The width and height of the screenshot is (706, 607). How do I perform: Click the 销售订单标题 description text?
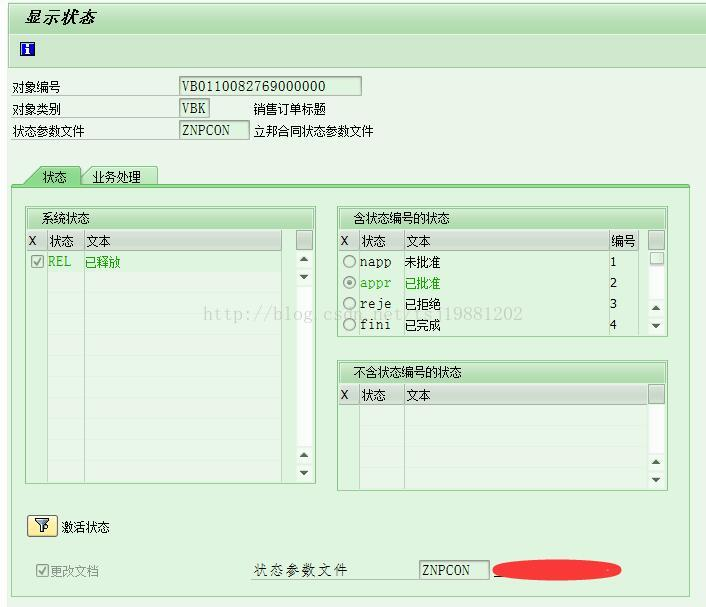click(x=290, y=109)
